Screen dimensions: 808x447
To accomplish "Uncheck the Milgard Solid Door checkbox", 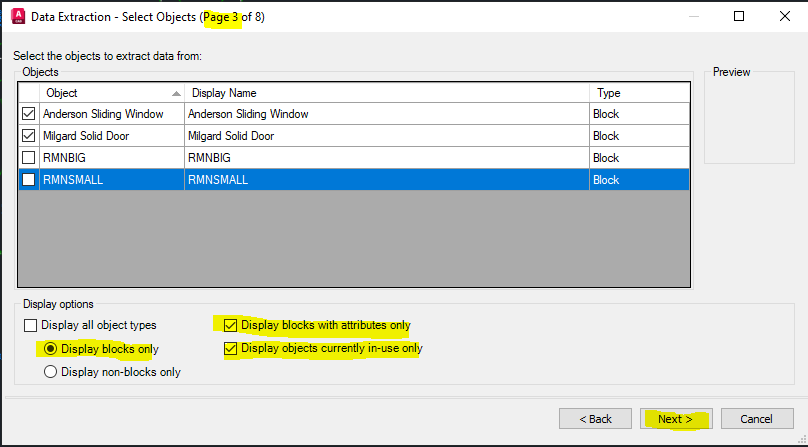I will 29,136.
